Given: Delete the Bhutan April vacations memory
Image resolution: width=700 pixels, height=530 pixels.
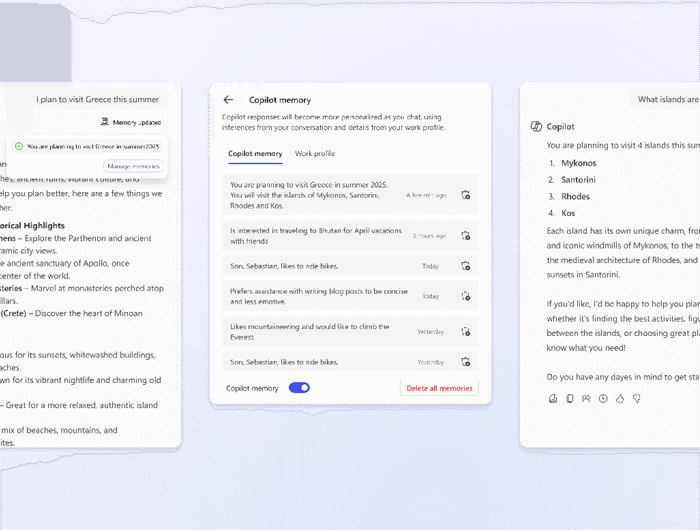Looking at the screenshot, I should click(x=466, y=235).
